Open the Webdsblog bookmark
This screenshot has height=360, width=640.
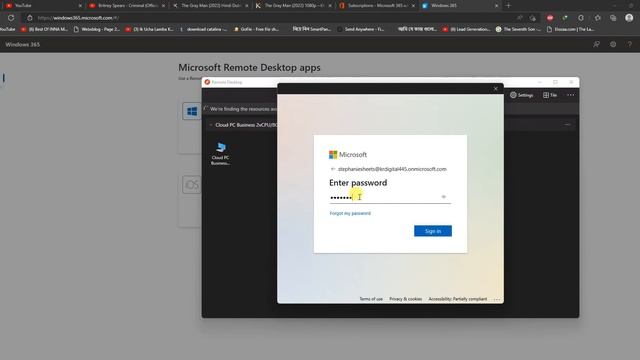(97, 29)
